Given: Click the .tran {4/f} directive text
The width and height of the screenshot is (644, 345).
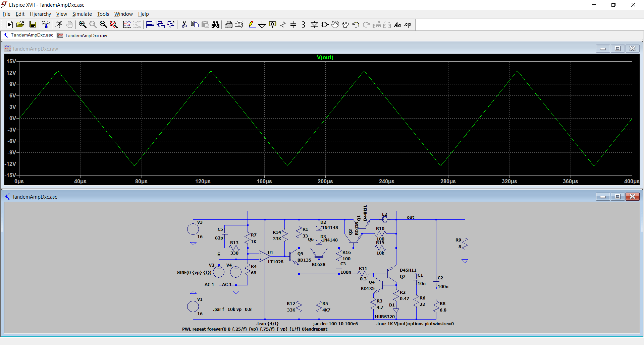Looking at the screenshot, I should pos(267,324).
